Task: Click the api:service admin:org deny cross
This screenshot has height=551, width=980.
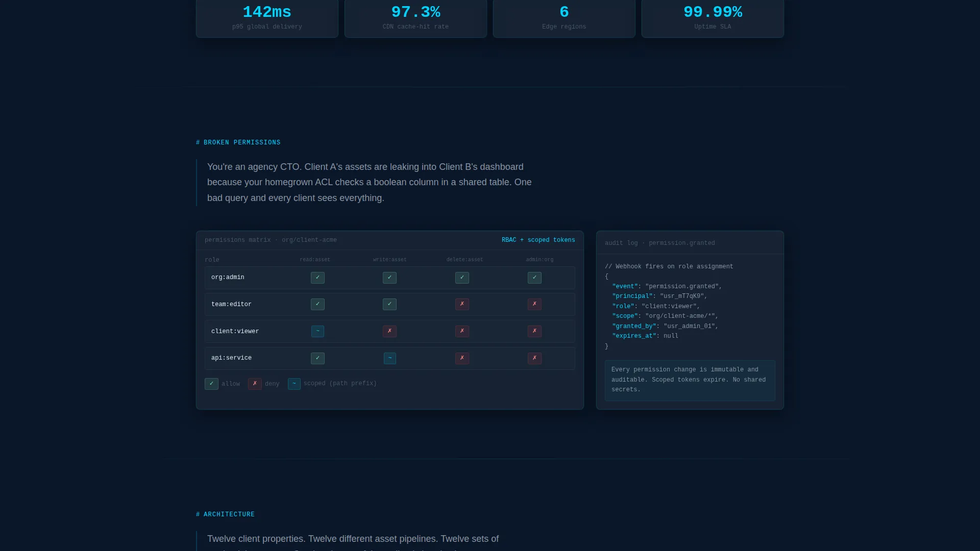Action: click(x=534, y=358)
